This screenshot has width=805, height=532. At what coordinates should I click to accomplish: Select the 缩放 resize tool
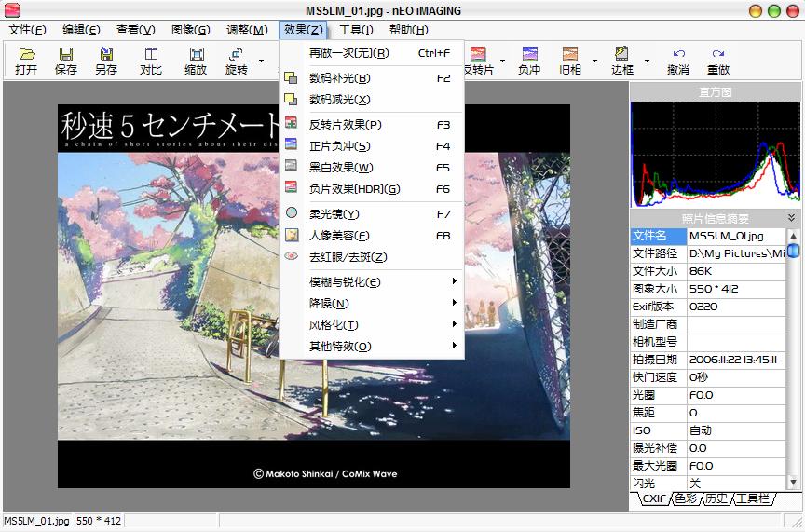(x=196, y=61)
